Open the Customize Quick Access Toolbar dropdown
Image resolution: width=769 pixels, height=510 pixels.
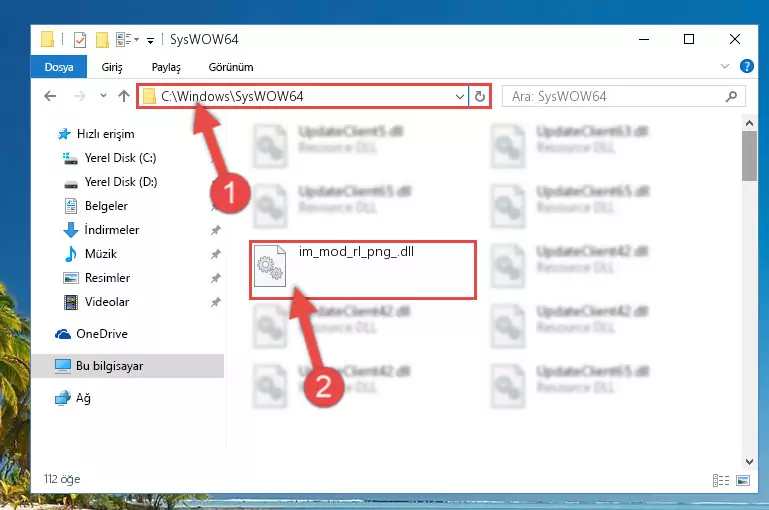151,40
